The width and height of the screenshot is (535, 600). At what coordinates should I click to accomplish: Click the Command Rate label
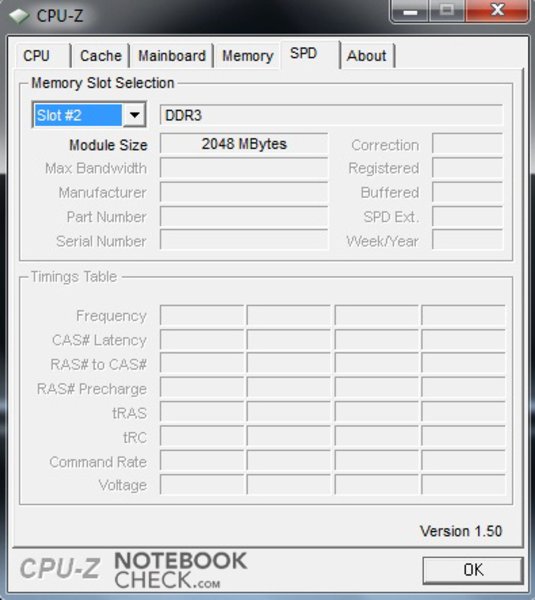tap(98, 462)
